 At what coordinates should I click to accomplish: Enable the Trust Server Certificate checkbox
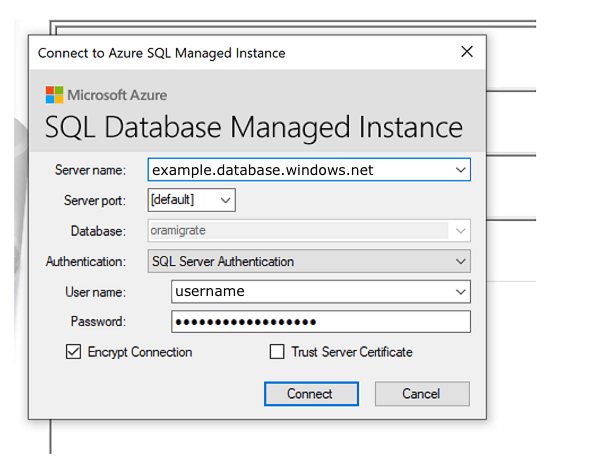click(x=277, y=352)
